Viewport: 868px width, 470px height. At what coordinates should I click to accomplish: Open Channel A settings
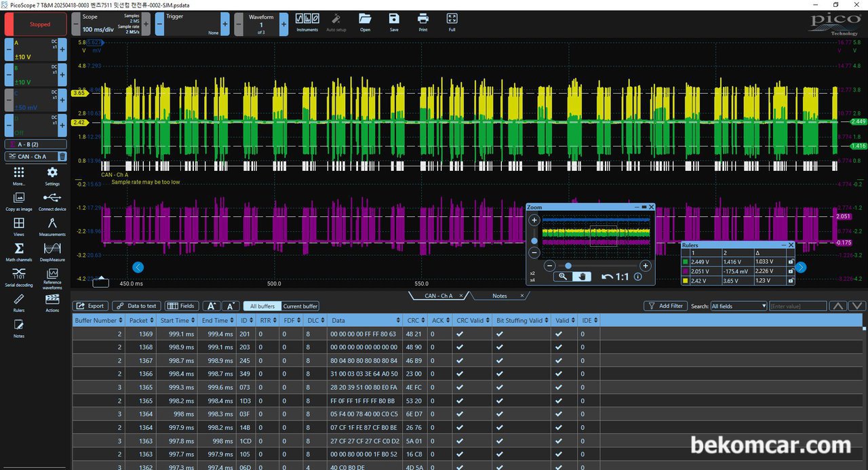pos(36,50)
